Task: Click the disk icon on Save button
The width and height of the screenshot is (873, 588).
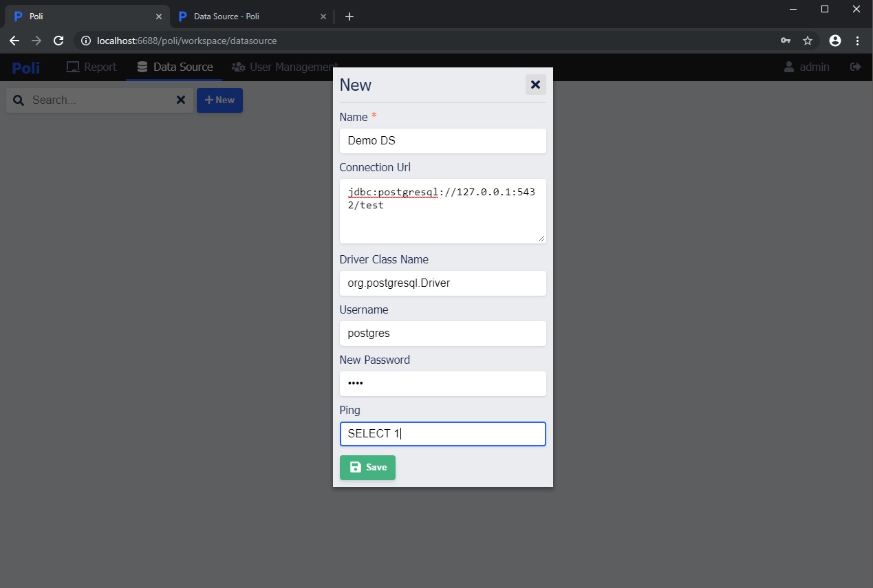Action: tap(356, 468)
